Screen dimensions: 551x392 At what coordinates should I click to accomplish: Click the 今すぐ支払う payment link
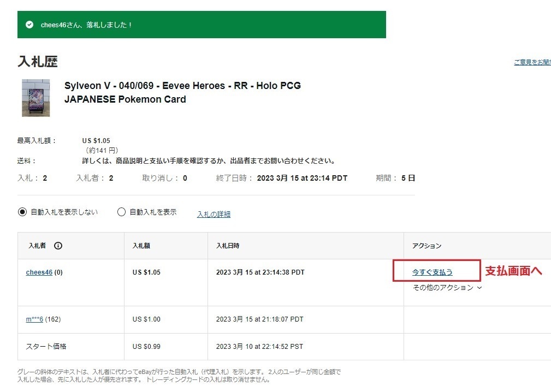click(432, 272)
